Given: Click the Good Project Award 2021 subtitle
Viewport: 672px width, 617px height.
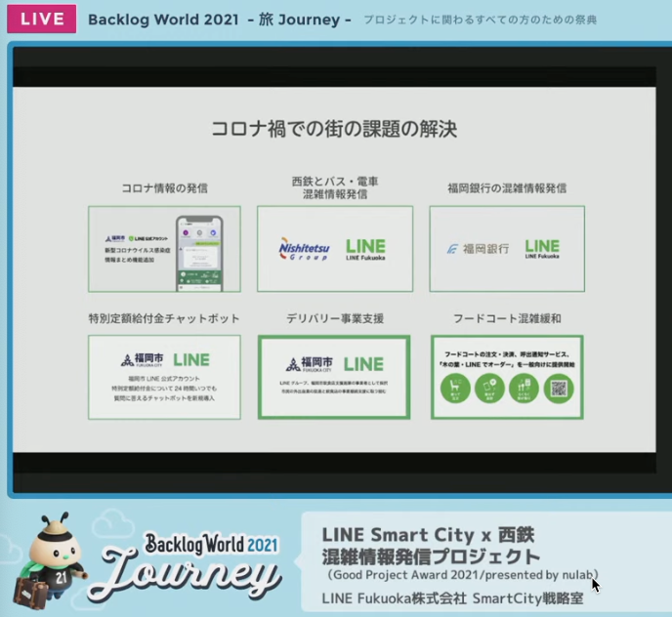Looking at the screenshot, I should 462,575.
